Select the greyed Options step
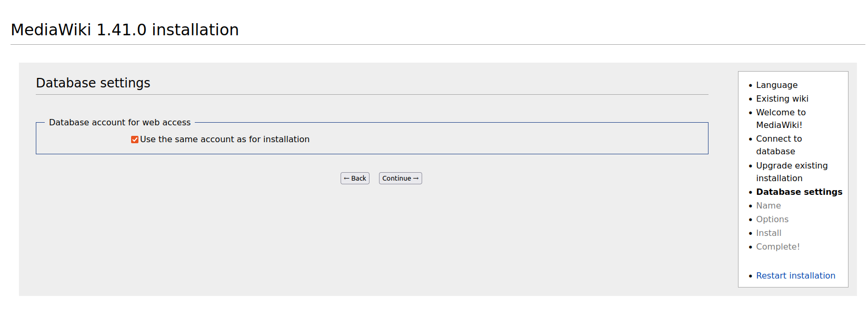868x317 pixels. (x=772, y=220)
